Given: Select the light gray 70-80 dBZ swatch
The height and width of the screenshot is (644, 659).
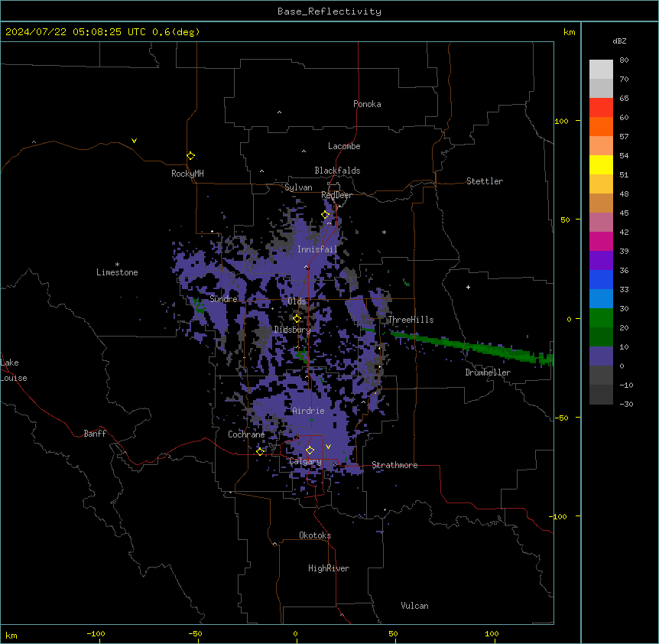Looking at the screenshot, I should tap(601, 70).
